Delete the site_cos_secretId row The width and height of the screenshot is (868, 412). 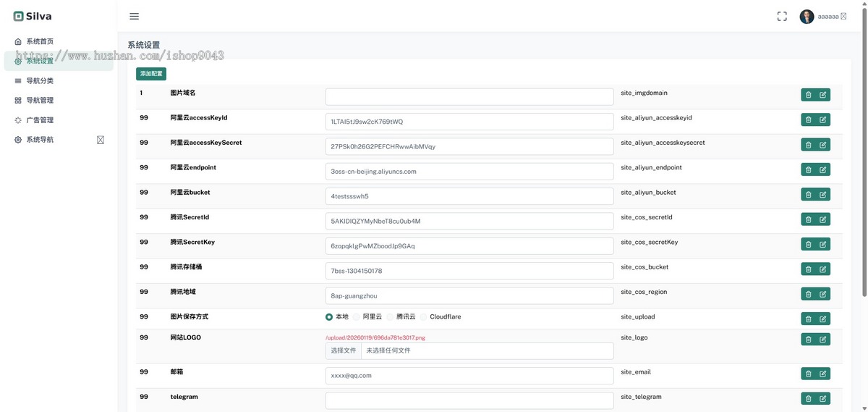coord(808,219)
